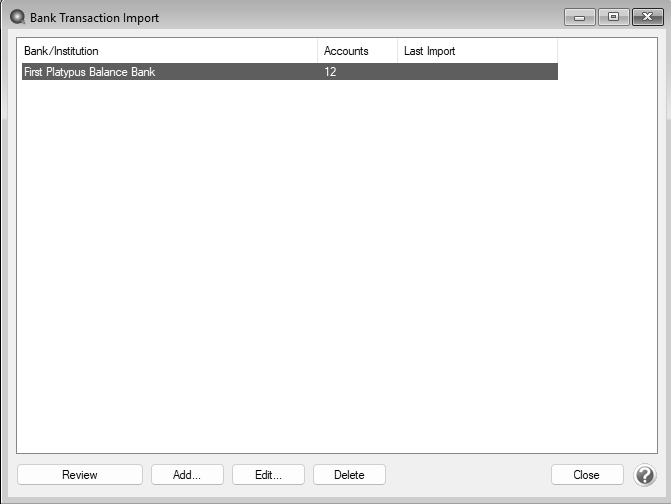Delete the selected bank entry
The image size is (671, 504).
pos(349,475)
